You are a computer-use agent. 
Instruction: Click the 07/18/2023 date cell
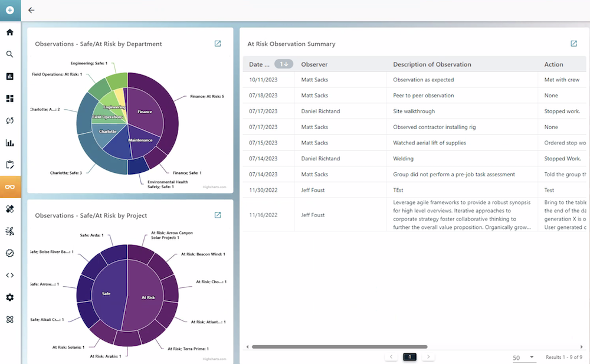263,96
